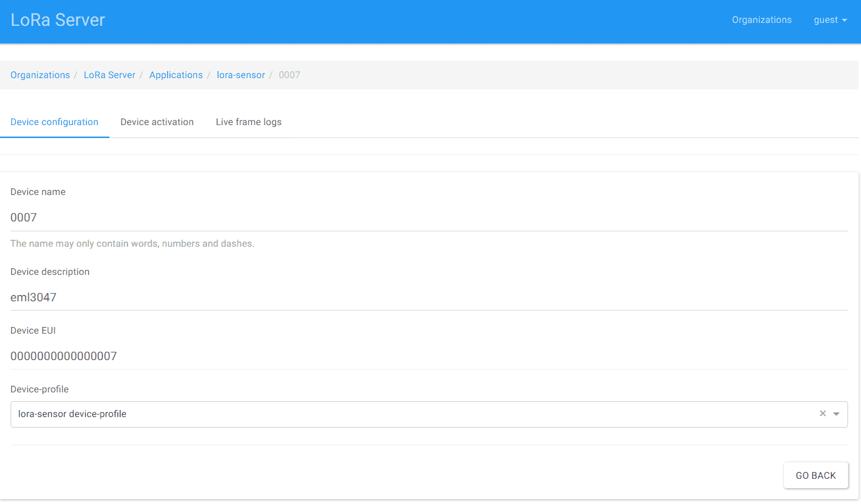Click the GO BACK button
The image size is (861, 504).
point(816,476)
